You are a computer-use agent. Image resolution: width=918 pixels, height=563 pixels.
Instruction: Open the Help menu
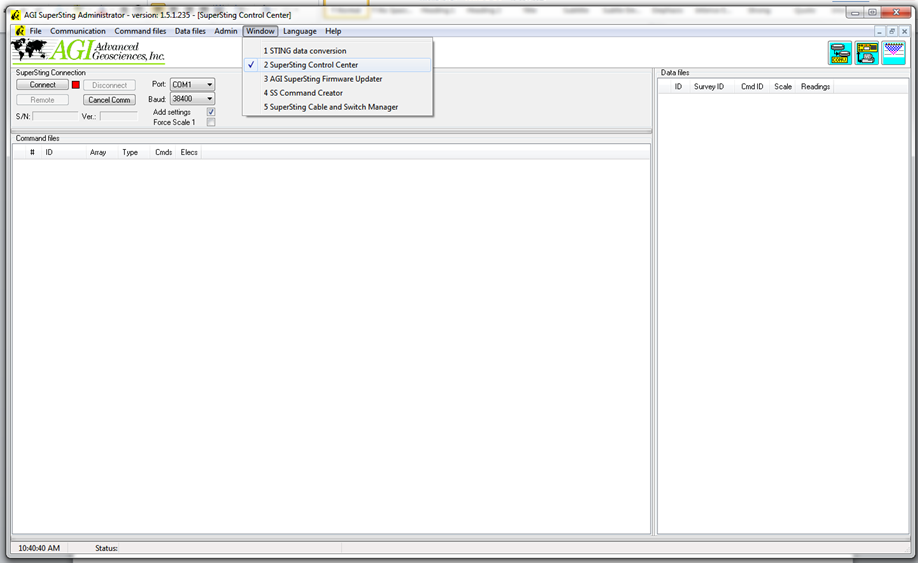(x=333, y=31)
